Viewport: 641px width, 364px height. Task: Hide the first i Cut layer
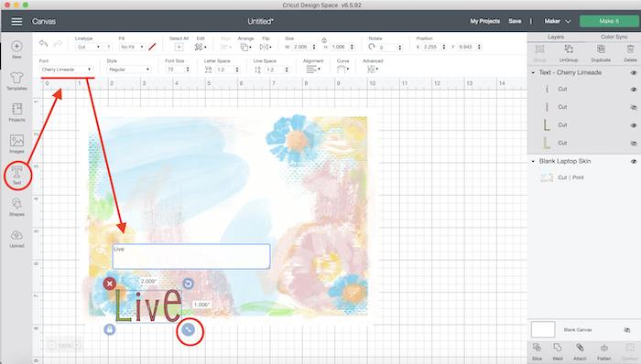634,89
